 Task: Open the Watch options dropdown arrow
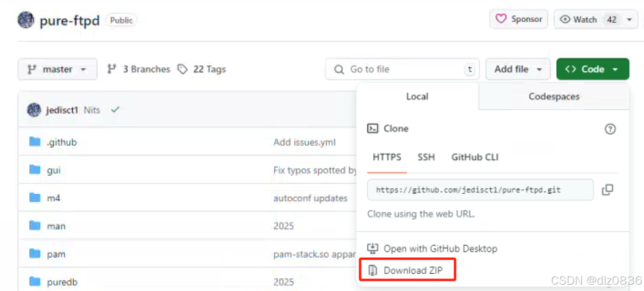click(x=629, y=20)
